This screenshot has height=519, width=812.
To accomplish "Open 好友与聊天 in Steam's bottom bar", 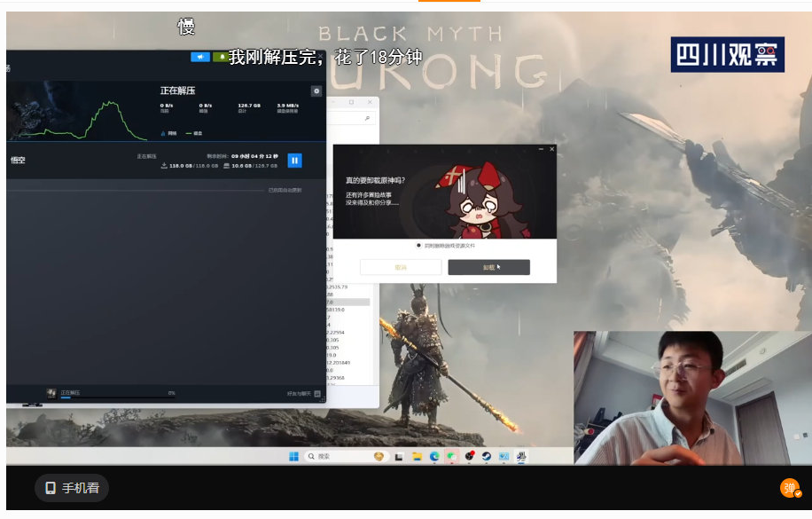I will (304, 394).
